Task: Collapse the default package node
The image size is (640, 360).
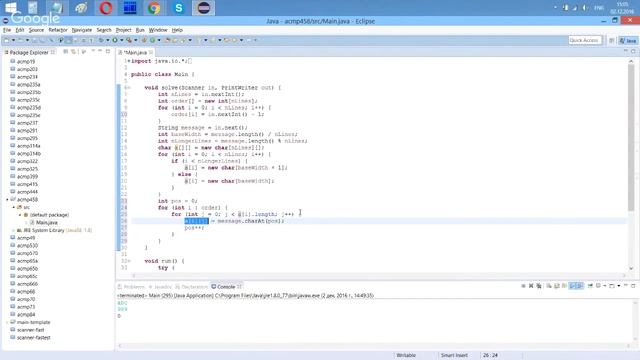Action: 20,215
